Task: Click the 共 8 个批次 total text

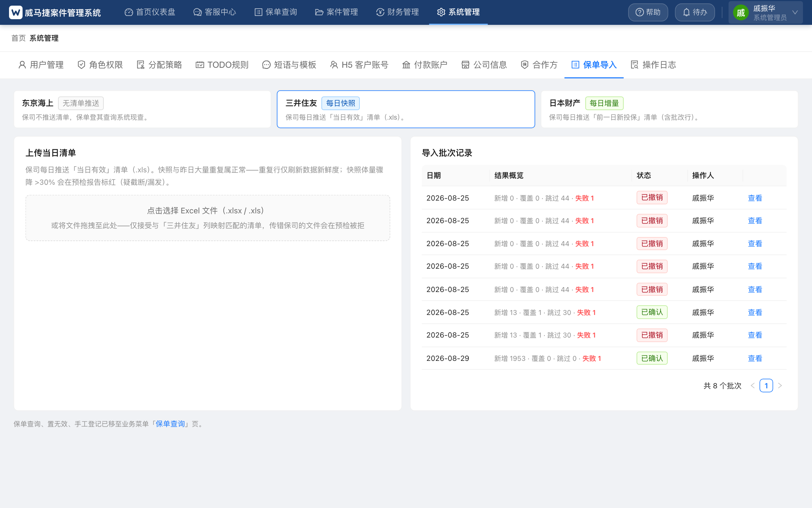Action: [x=722, y=386]
